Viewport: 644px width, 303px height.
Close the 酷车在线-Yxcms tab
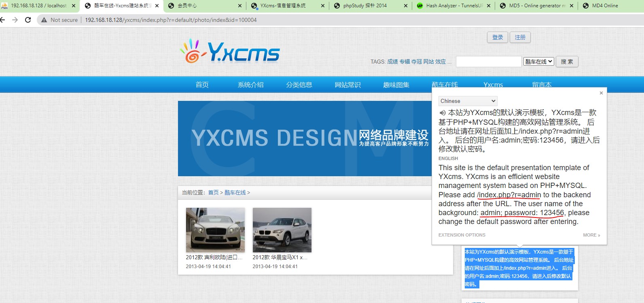tap(157, 6)
